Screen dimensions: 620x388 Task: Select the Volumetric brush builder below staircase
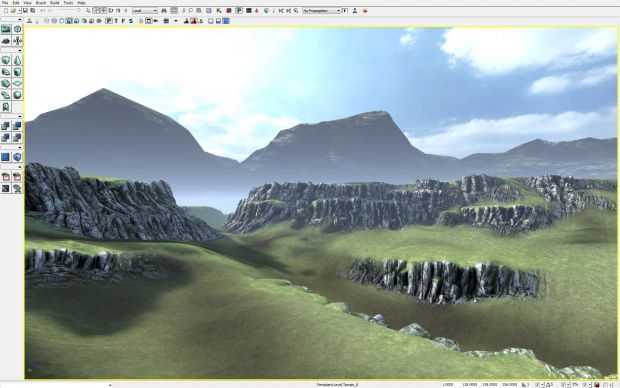tap(6, 107)
